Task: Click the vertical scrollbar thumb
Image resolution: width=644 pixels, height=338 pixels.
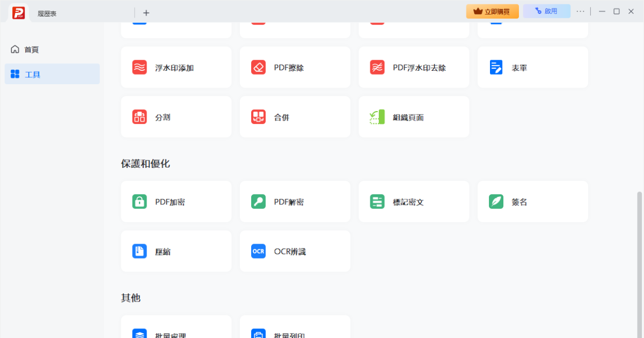Action: pyautogui.click(x=639, y=264)
